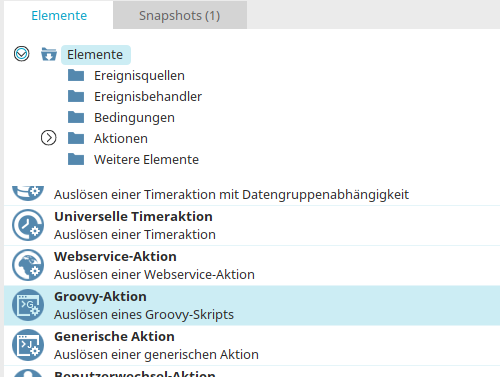
Task: Click the Bedingungen folder icon
Action: tap(76, 117)
